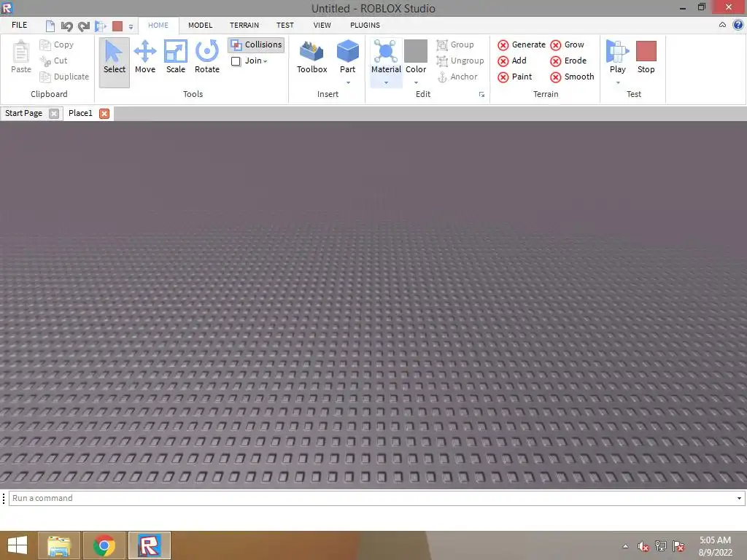This screenshot has width=747, height=560.
Task: Click the taskbar clock 5:05 AM
Action: click(x=715, y=540)
